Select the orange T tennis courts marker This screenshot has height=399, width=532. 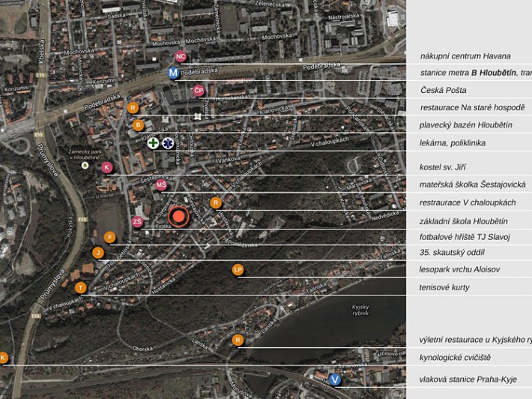tap(81, 288)
